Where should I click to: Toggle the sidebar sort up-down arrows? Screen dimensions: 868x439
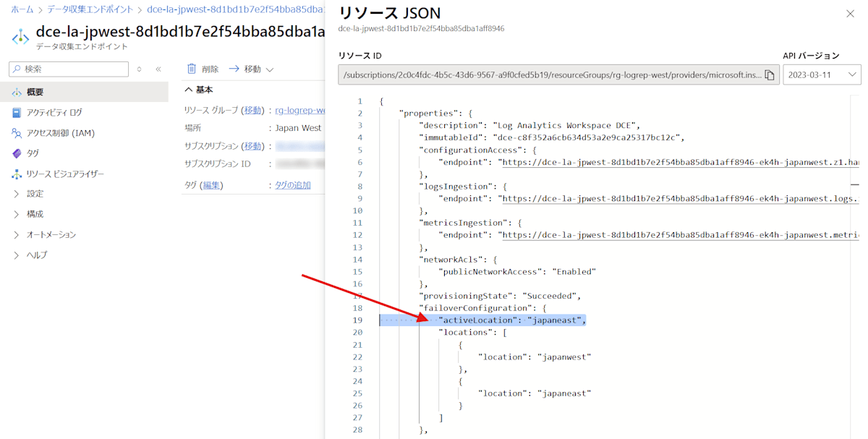[140, 69]
